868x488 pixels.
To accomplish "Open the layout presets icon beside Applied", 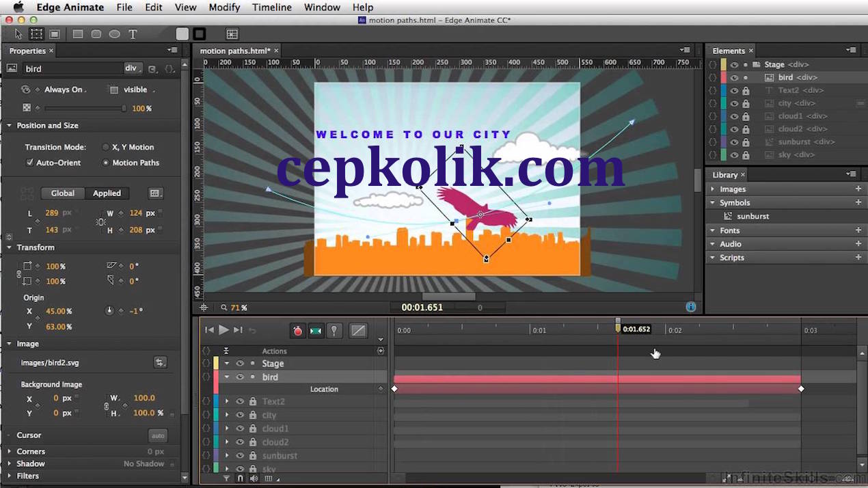I will pos(155,193).
